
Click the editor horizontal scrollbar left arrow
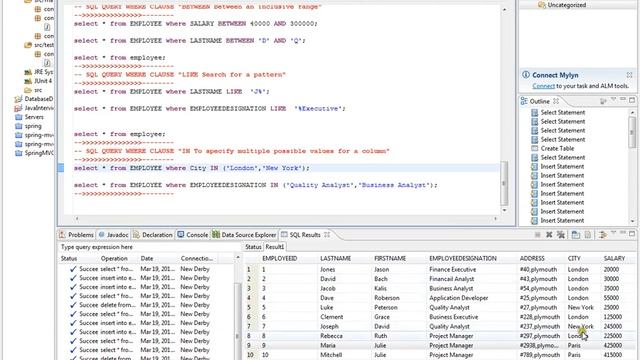pyautogui.click(x=77, y=219)
